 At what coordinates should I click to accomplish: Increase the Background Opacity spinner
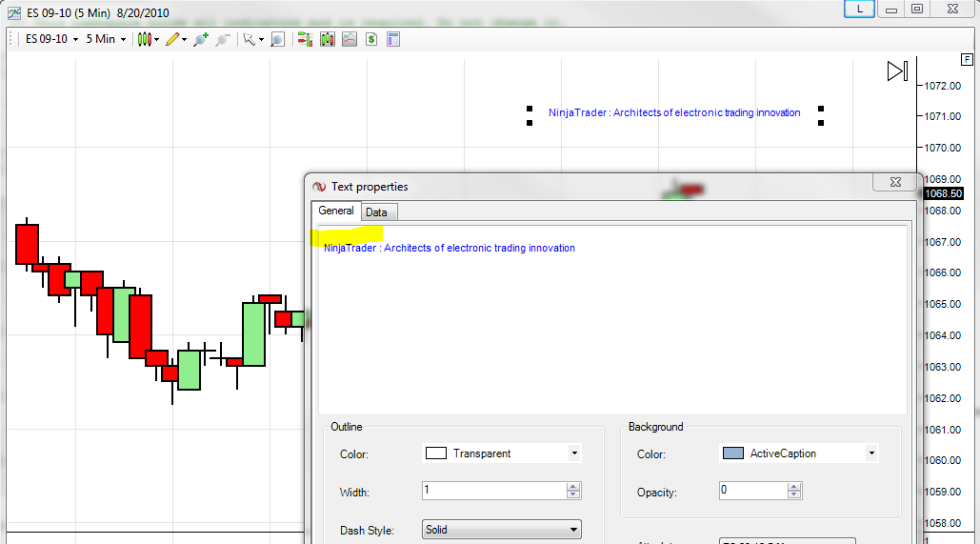[793, 487]
